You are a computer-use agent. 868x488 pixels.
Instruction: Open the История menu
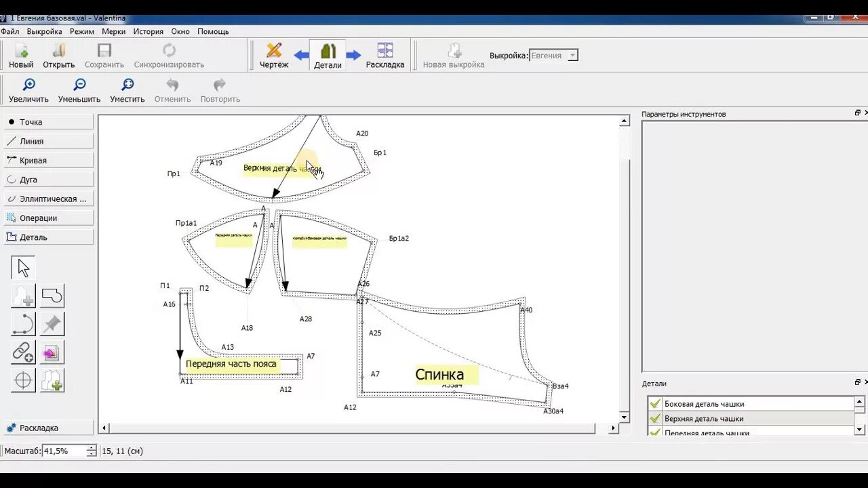pyautogui.click(x=149, y=31)
